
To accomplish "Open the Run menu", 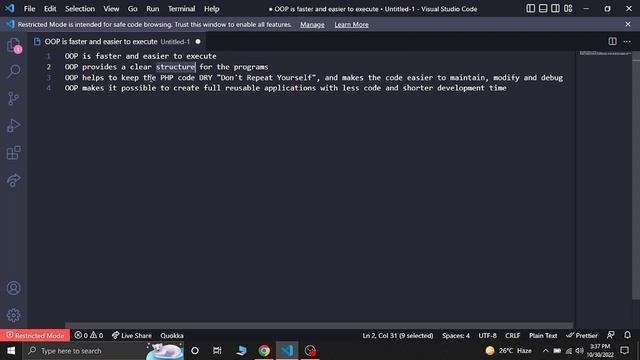I will 152,9.
